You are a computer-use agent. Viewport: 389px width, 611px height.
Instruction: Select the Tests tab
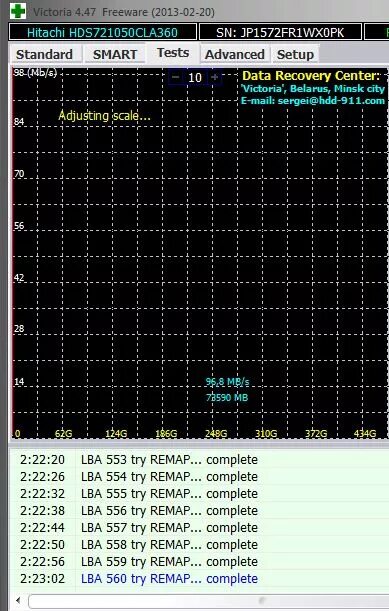click(x=173, y=53)
